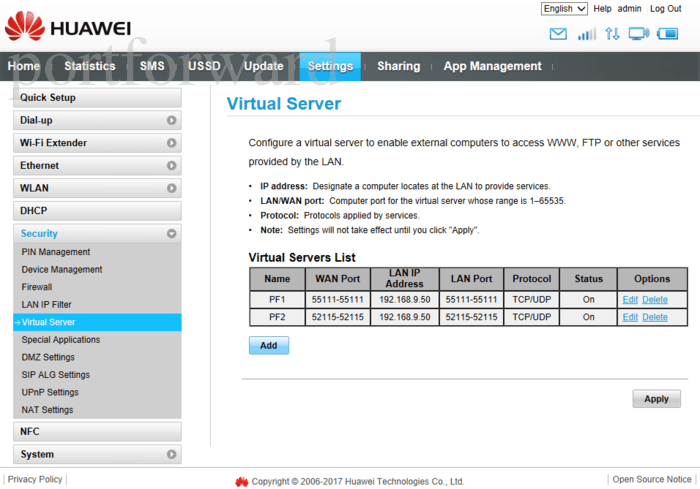Expand the WLAN sidebar section
This screenshot has width=700, height=489.
tap(97, 188)
